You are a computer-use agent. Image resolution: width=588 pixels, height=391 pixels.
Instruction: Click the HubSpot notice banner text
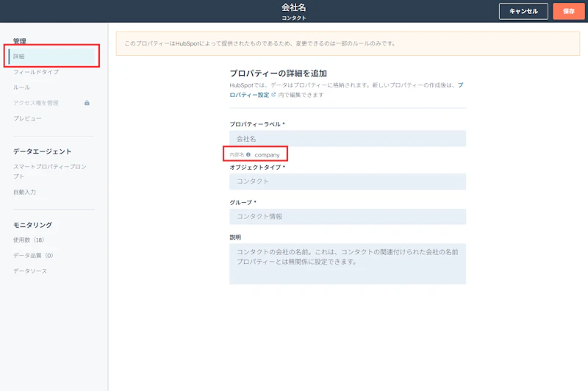coord(260,43)
